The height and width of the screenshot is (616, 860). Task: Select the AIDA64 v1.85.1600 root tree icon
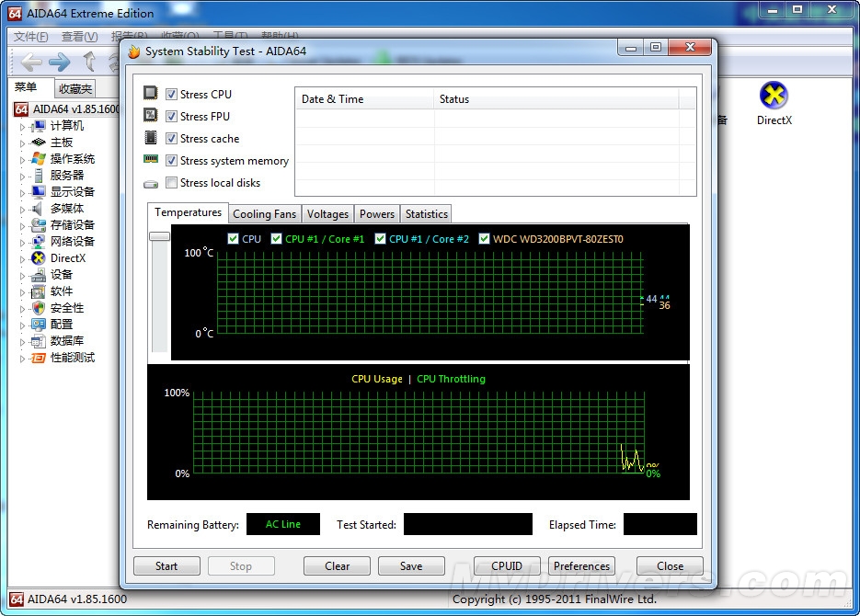point(20,109)
